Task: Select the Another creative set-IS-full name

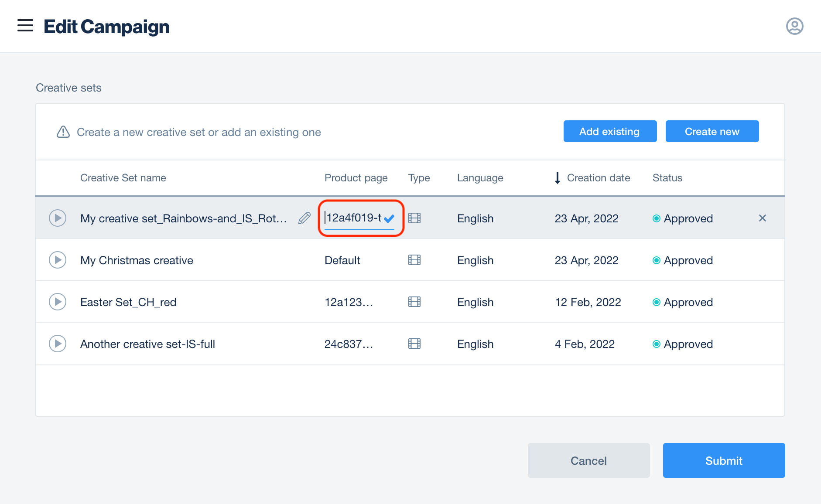Action: 147,344
